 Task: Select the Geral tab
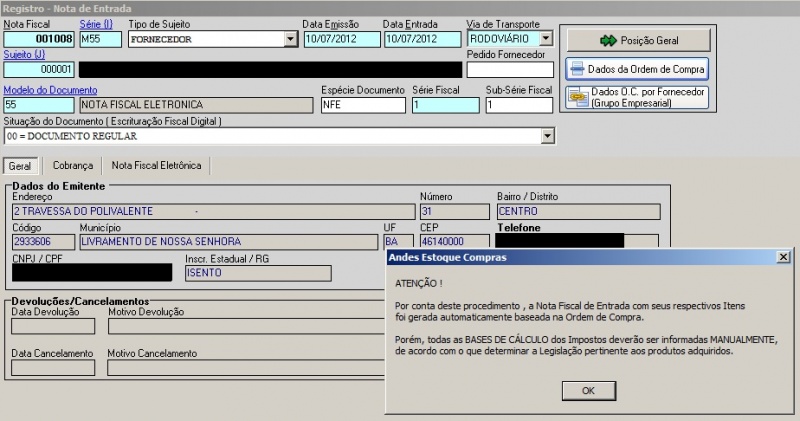pos(20,165)
